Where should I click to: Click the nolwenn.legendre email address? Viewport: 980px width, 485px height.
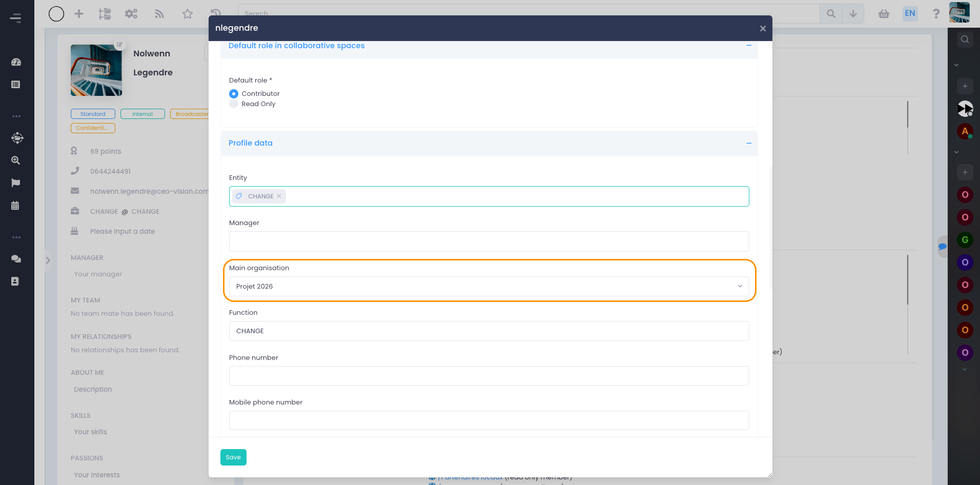pos(150,191)
